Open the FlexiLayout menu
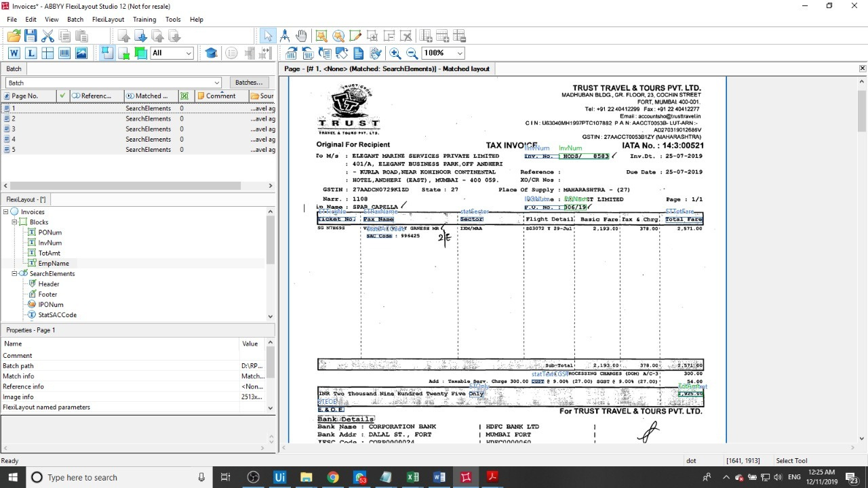This screenshot has height=488, width=868. 108,20
